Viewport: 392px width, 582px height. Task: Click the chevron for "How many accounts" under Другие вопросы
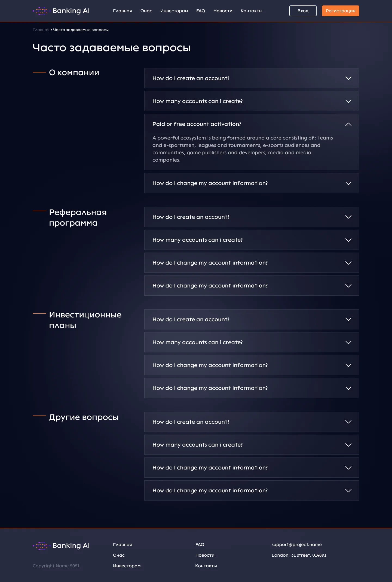pos(348,445)
